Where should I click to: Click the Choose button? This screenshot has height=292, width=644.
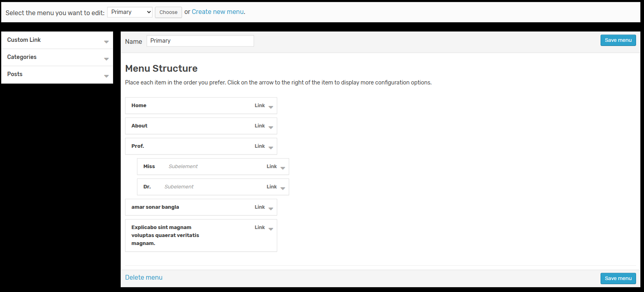coord(168,12)
